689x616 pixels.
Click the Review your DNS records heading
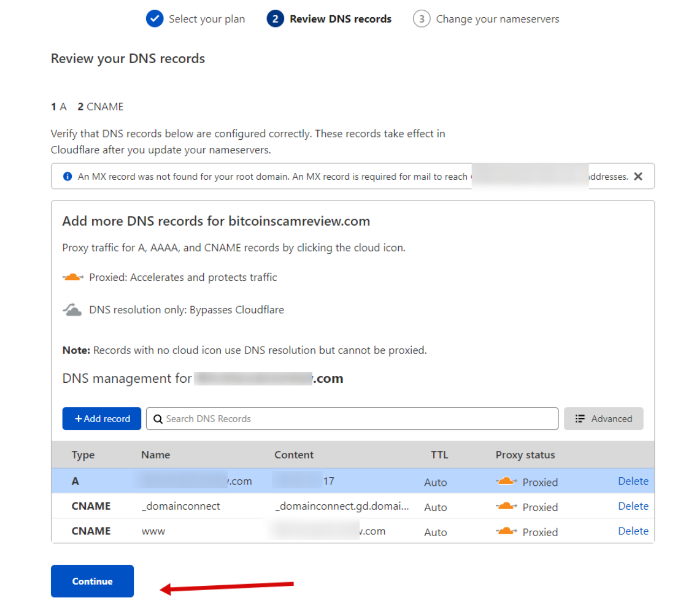click(128, 58)
